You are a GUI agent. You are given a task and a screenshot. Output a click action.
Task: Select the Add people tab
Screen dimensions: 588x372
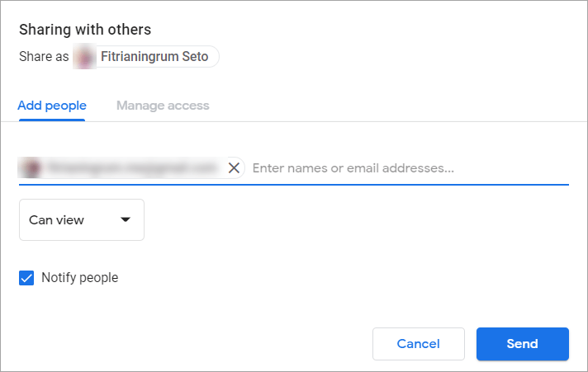point(52,106)
